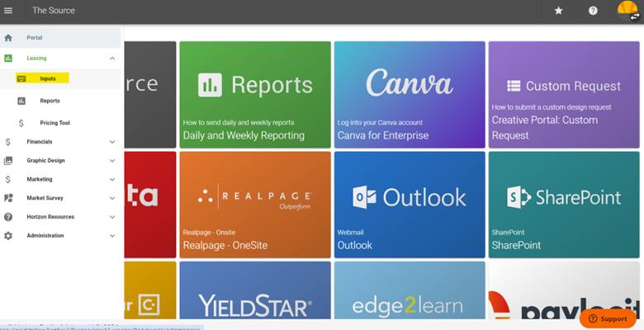Select the Financials menu label
The image size is (644, 330).
click(x=40, y=142)
